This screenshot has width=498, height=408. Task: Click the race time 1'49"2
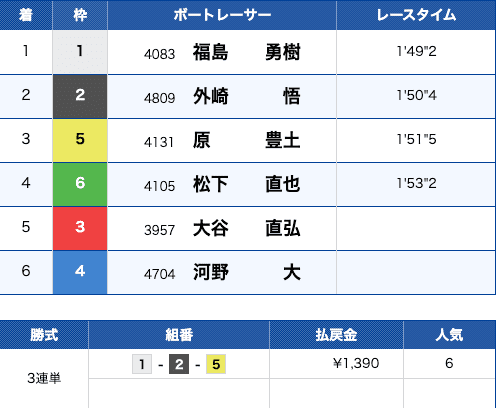(x=416, y=51)
